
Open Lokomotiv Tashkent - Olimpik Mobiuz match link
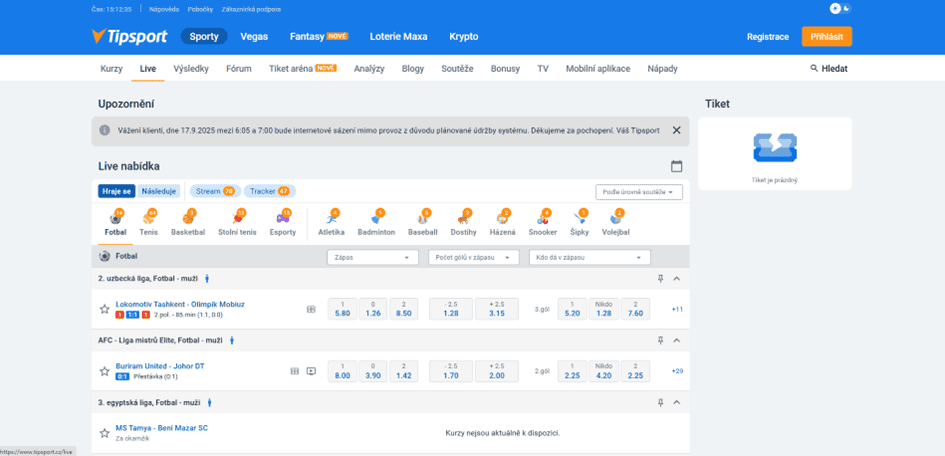pyautogui.click(x=180, y=304)
